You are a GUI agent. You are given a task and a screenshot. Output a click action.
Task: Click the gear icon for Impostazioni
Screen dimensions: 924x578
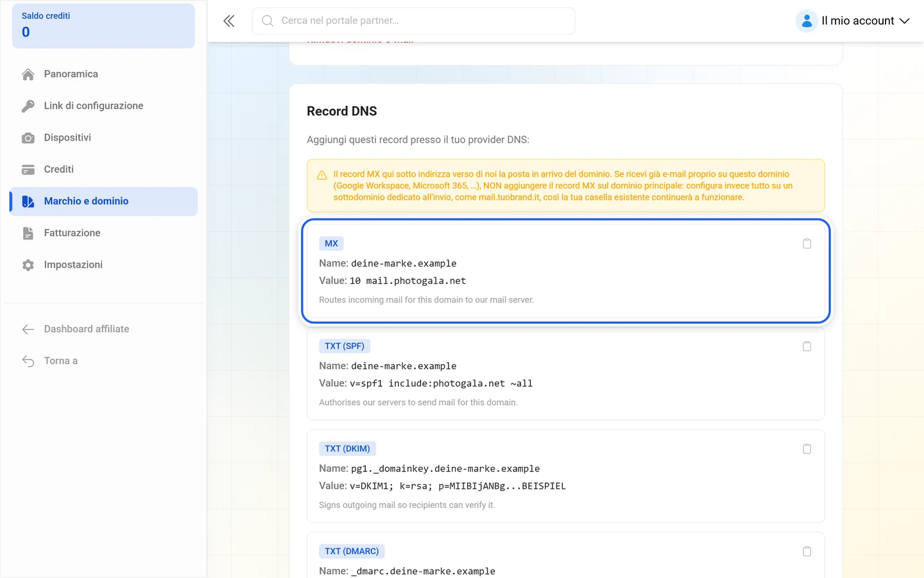tap(28, 265)
